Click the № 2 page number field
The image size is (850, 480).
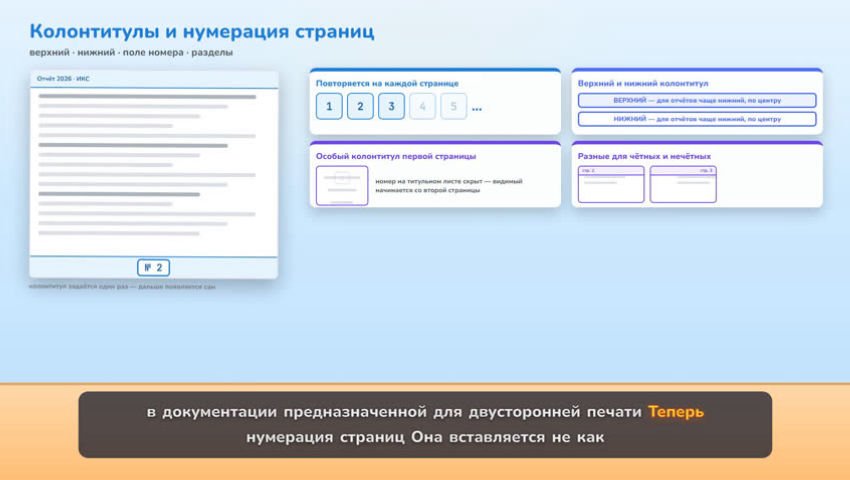pyautogui.click(x=153, y=267)
